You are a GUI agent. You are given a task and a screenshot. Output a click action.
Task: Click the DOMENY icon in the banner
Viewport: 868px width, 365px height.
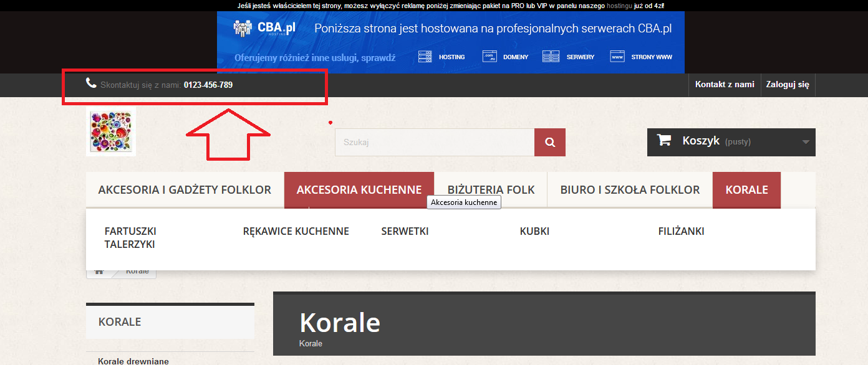[489, 56]
